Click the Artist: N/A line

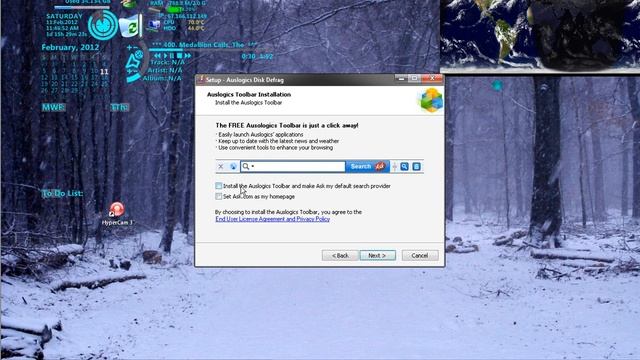click(165, 70)
